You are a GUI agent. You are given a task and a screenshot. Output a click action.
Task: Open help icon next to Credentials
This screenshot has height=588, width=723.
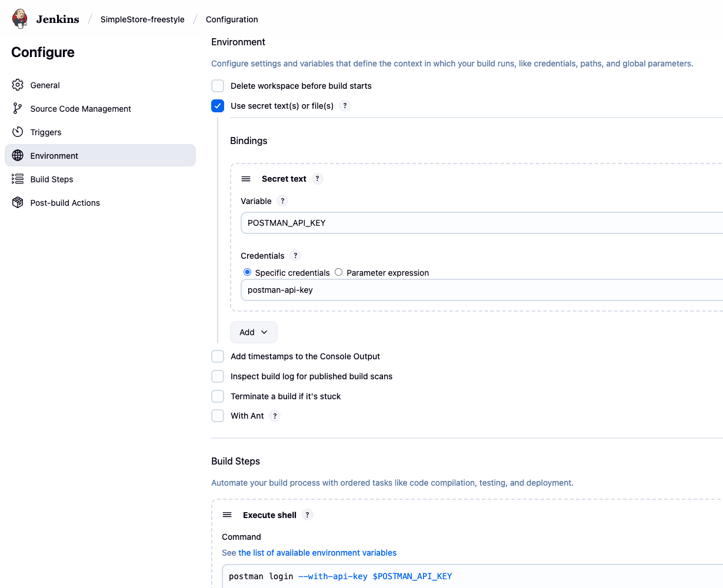point(295,256)
